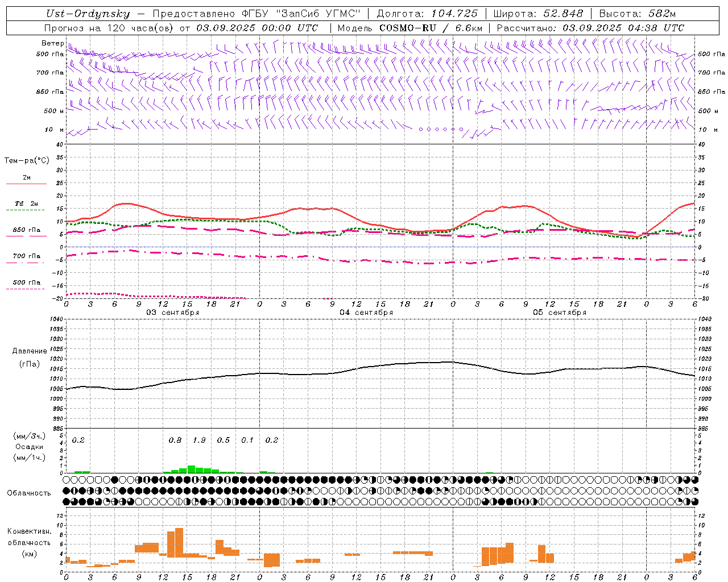Viewport: 728px width, 582px height.
Task: Click the 'Осадки' precipitation panel label
Action: (29, 447)
